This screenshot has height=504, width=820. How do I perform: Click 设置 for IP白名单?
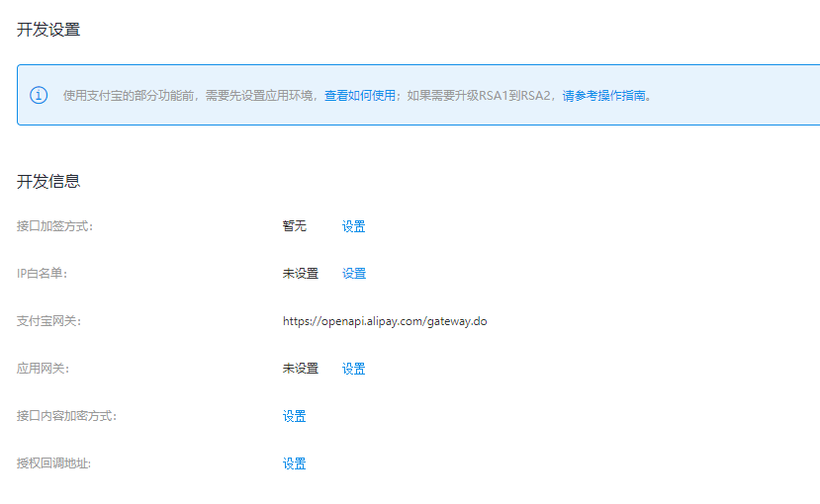click(x=354, y=273)
